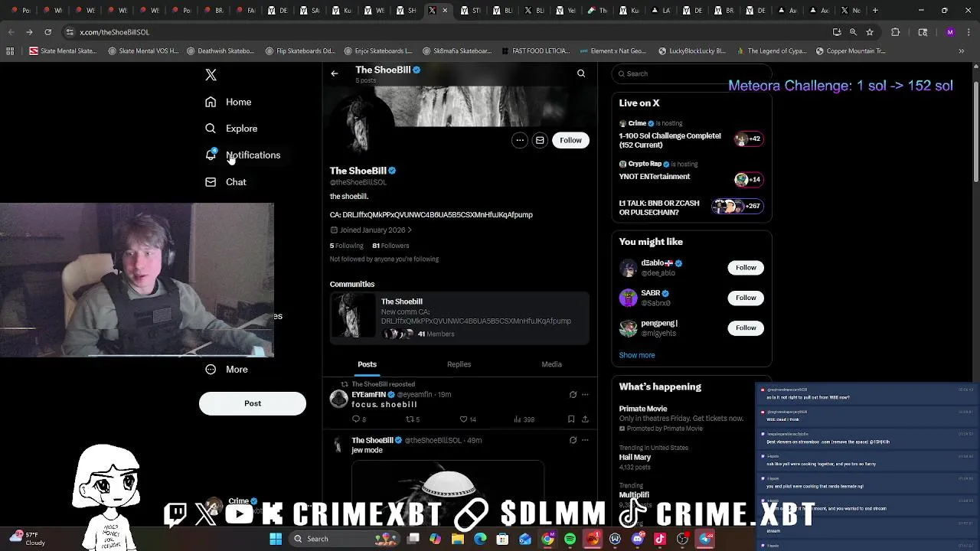This screenshot has height=551, width=980.
Task: Open Chrome profile avatar M
Action: 950,32
